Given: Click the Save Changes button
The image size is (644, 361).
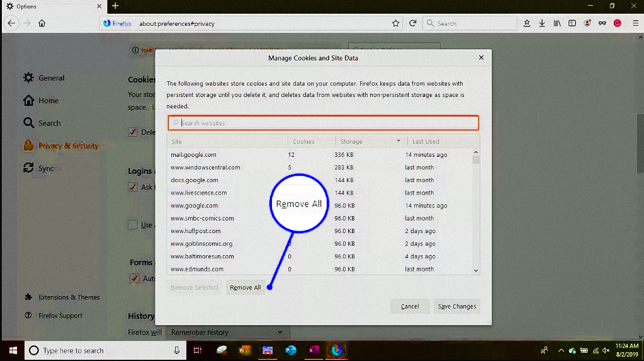Looking at the screenshot, I should point(457,306).
